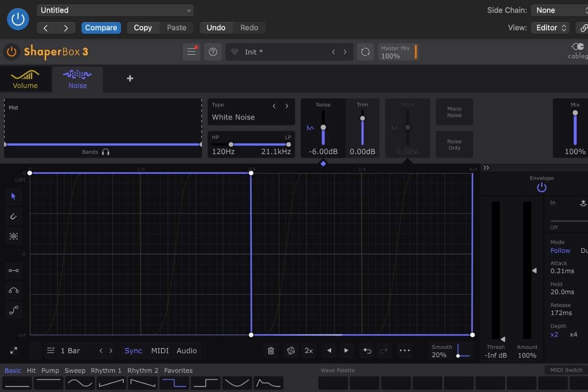Screen dimensions: 588x392
Task: Select Audio trigger mode
Action: 187,351
